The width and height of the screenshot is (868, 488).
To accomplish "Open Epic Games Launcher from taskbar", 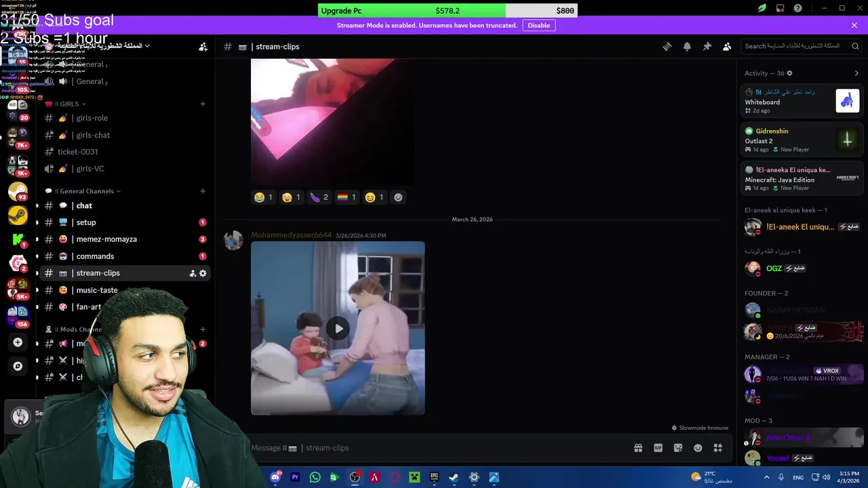I will (434, 477).
